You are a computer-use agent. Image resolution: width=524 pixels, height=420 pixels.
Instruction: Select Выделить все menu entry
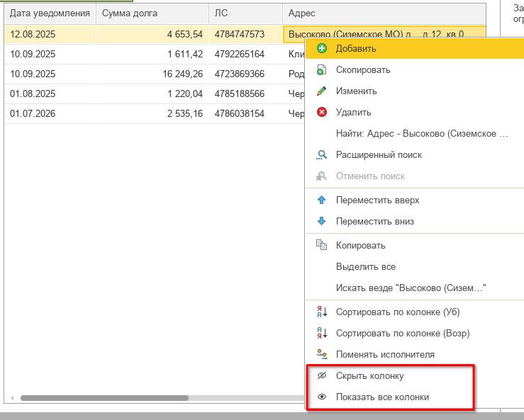tap(365, 267)
